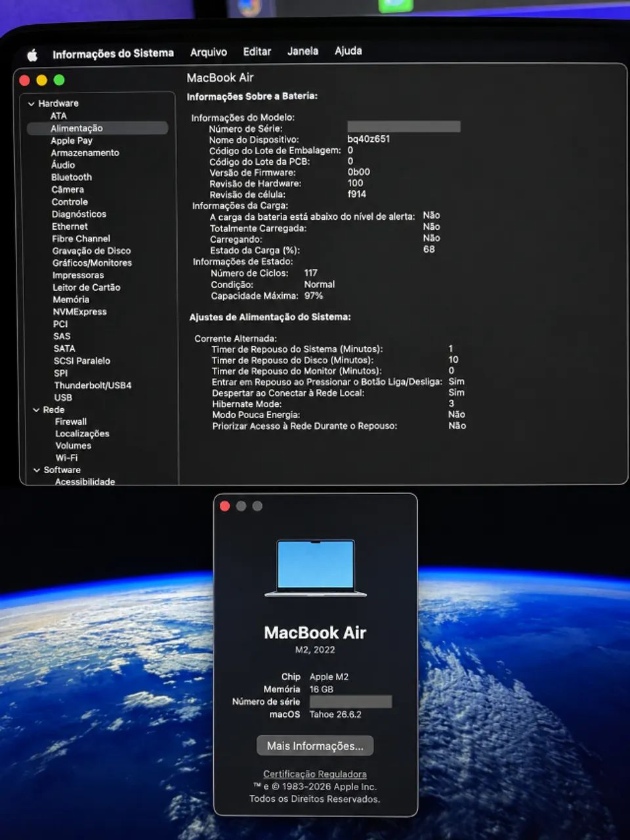
Task: Select Armazenamento in the sidebar
Action: (85, 153)
